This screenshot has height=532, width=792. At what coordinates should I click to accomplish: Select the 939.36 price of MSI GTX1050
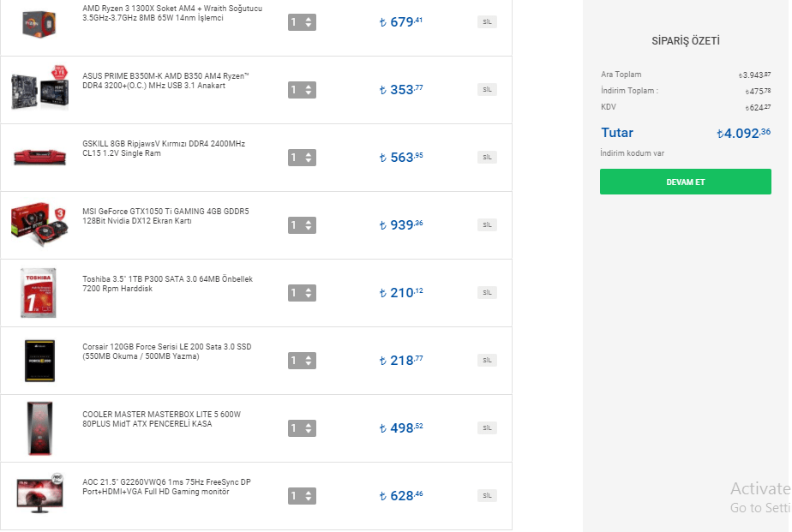401,225
